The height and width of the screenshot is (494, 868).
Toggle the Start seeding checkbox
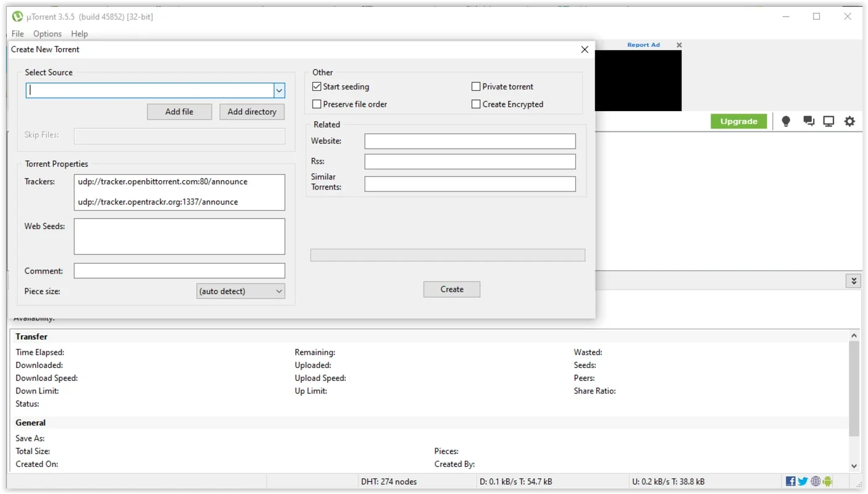(x=317, y=86)
